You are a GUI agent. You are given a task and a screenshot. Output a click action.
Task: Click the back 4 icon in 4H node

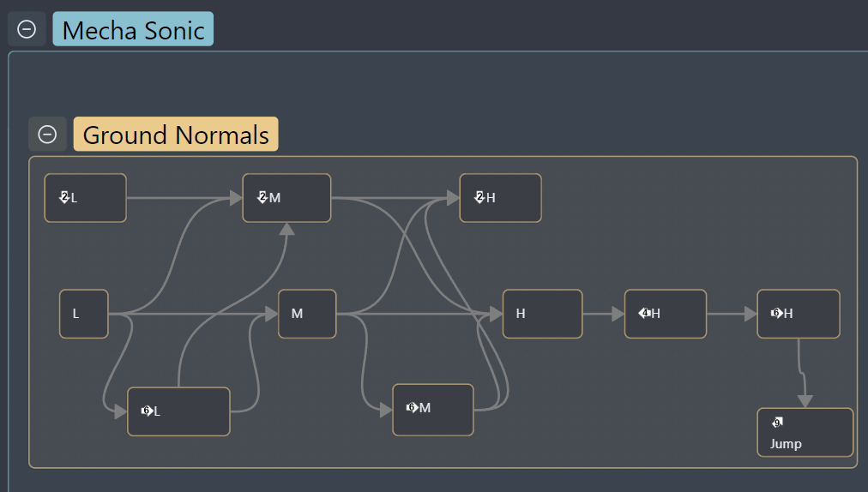tap(644, 313)
